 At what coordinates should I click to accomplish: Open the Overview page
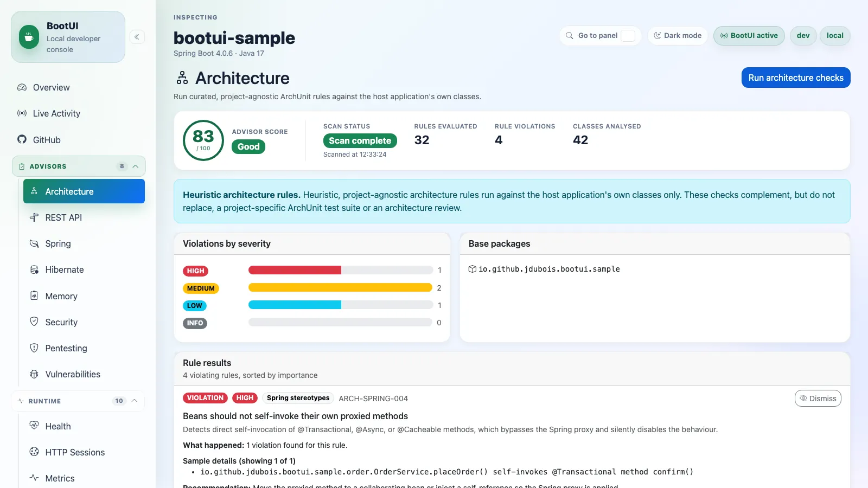(x=79, y=87)
